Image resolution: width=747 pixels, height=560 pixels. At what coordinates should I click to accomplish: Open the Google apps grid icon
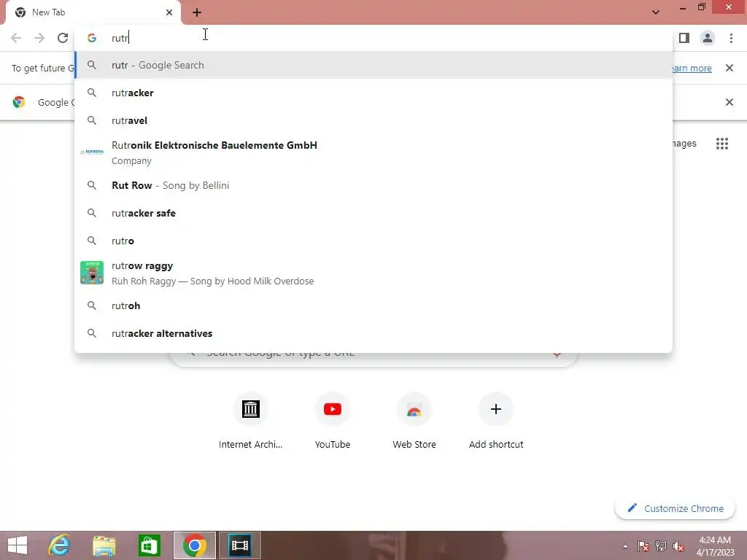pyautogui.click(x=722, y=144)
